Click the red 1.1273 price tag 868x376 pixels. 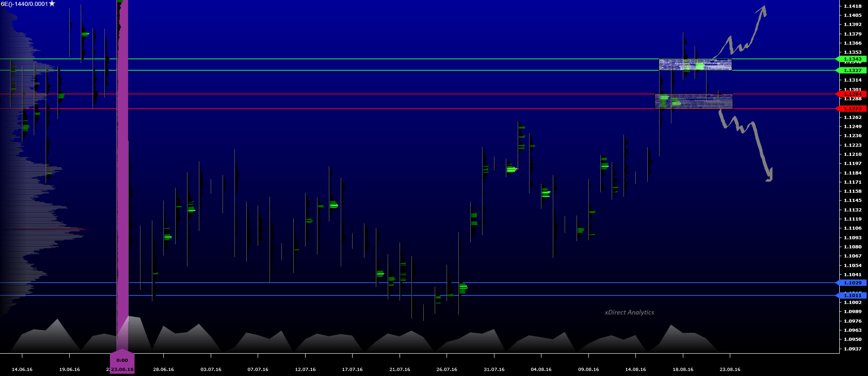tap(852, 109)
